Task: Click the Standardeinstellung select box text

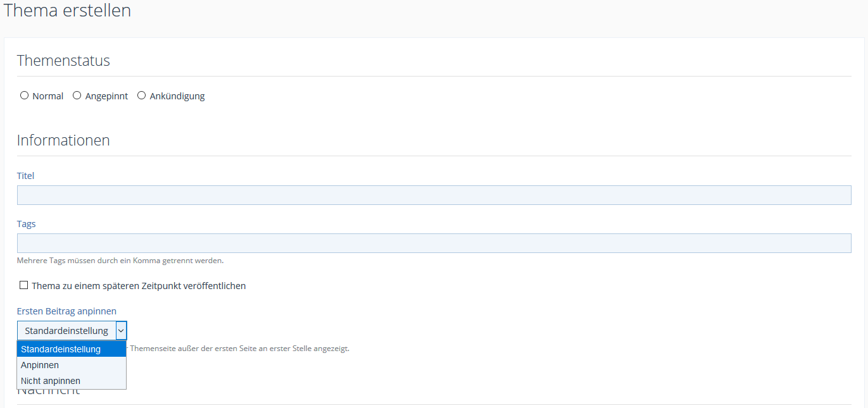Action: pyautogui.click(x=66, y=331)
